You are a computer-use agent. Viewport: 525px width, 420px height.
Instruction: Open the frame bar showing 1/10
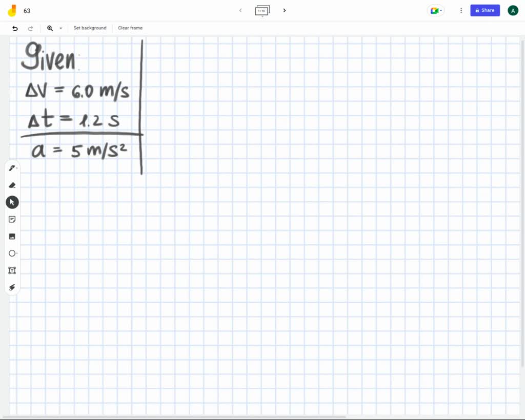click(x=262, y=10)
